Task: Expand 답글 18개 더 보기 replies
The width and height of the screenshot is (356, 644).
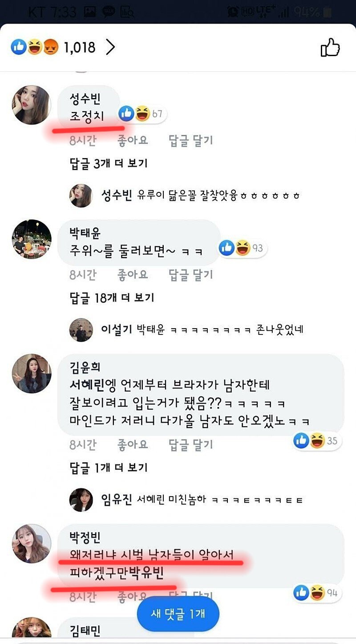Action: coord(112,297)
